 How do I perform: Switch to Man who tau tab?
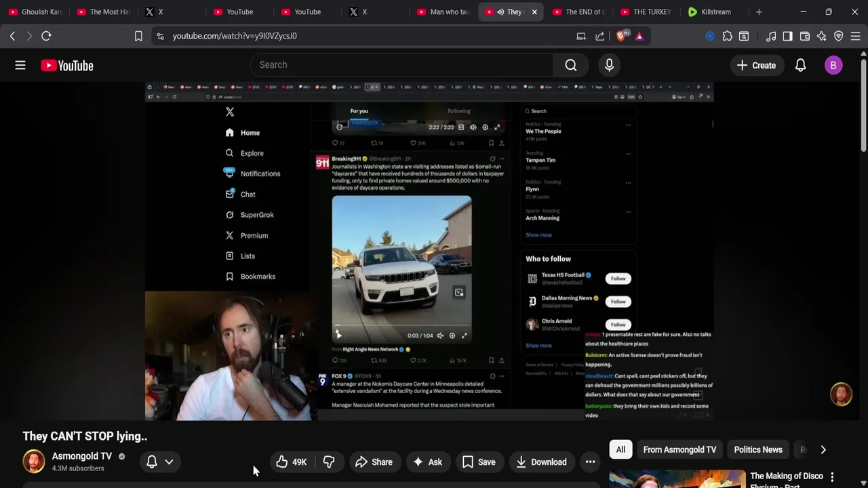tap(443, 12)
